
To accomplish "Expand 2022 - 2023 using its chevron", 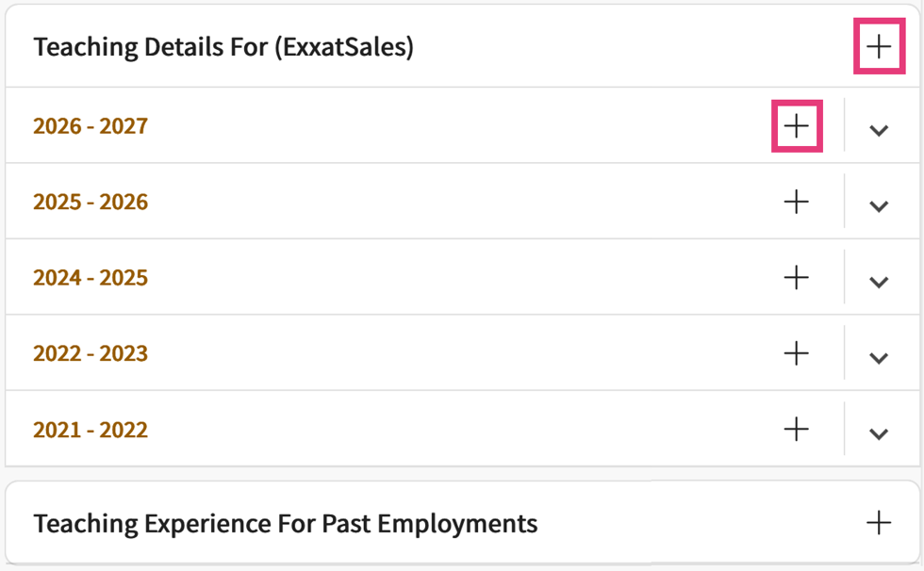I will coord(879,358).
